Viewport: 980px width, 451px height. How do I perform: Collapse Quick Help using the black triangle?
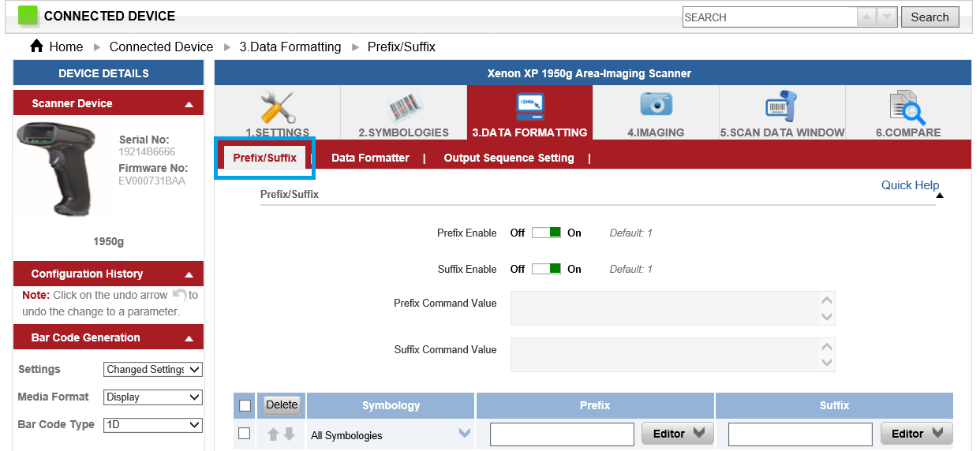[939, 194]
